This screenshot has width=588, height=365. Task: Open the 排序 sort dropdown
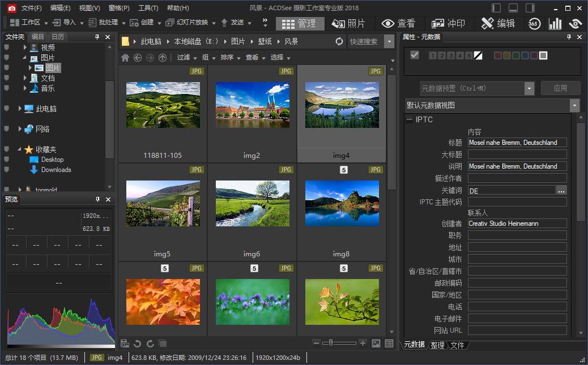pyautogui.click(x=230, y=57)
